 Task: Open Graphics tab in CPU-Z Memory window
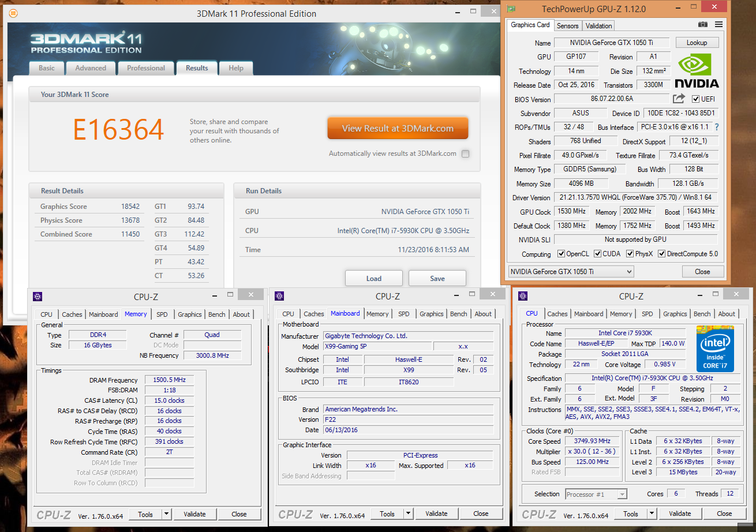tap(190, 314)
